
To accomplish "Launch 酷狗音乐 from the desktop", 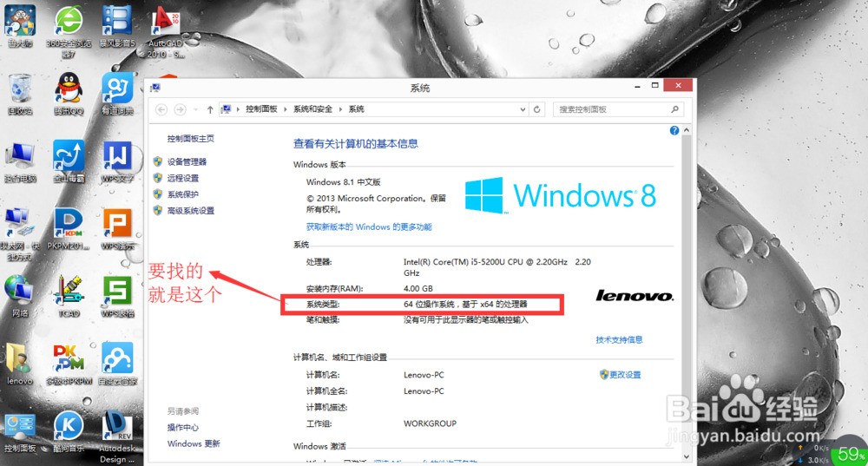I will [x=68, y=433].
